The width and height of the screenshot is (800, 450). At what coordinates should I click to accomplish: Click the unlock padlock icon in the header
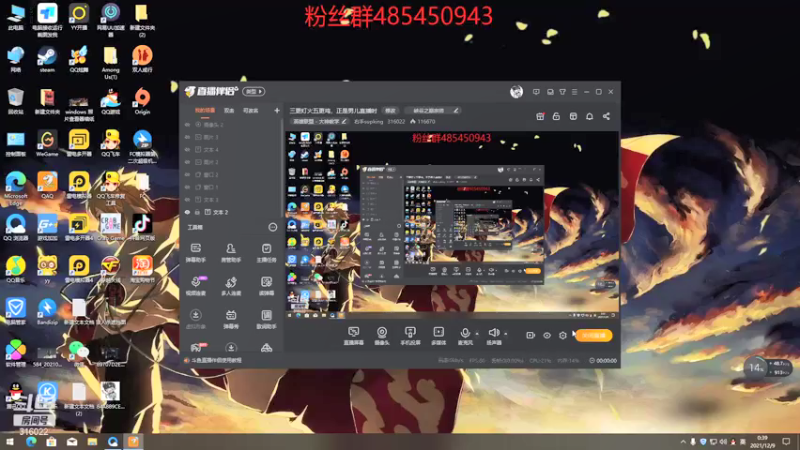(x=556, y=116)
